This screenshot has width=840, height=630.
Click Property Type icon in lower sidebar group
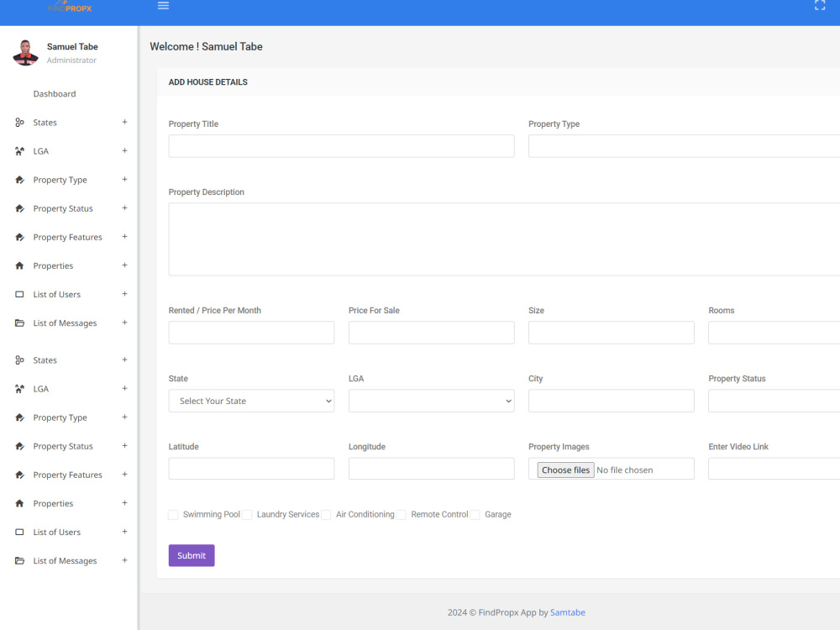[x=20, y=417]
